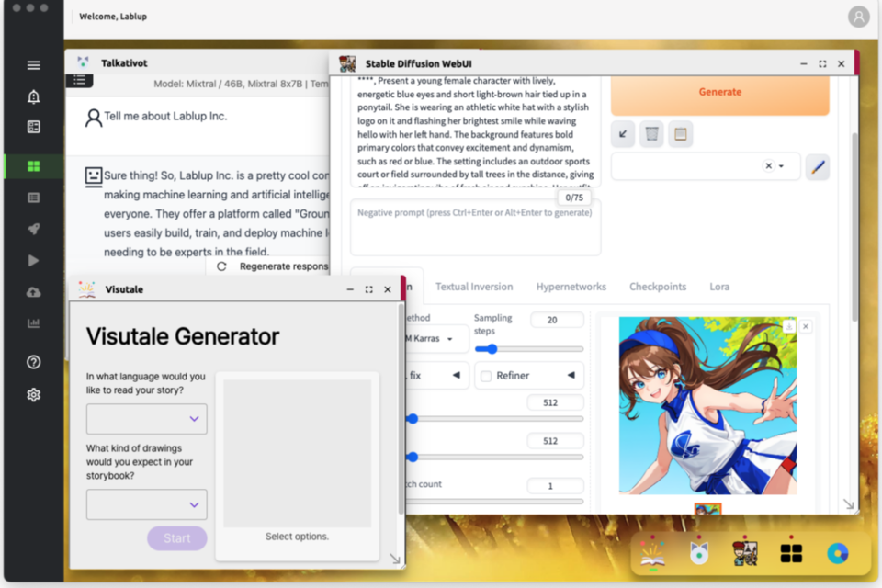Open statistics chart icon in sidebar

(34, 323)
